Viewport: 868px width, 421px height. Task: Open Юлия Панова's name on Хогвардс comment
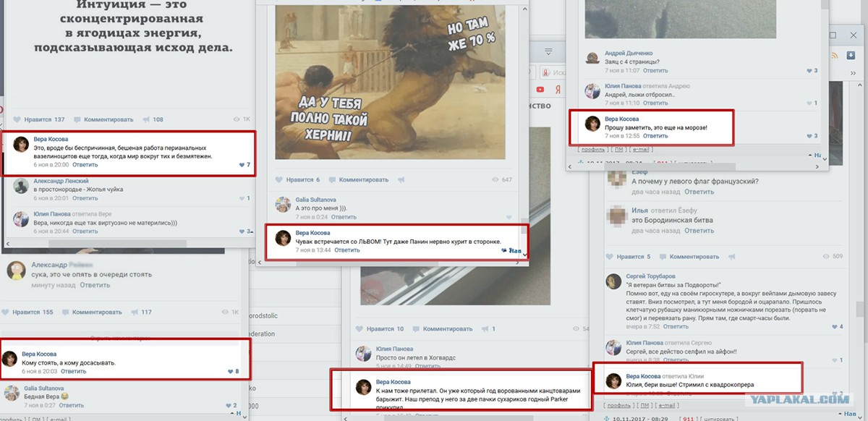(395, 349)
